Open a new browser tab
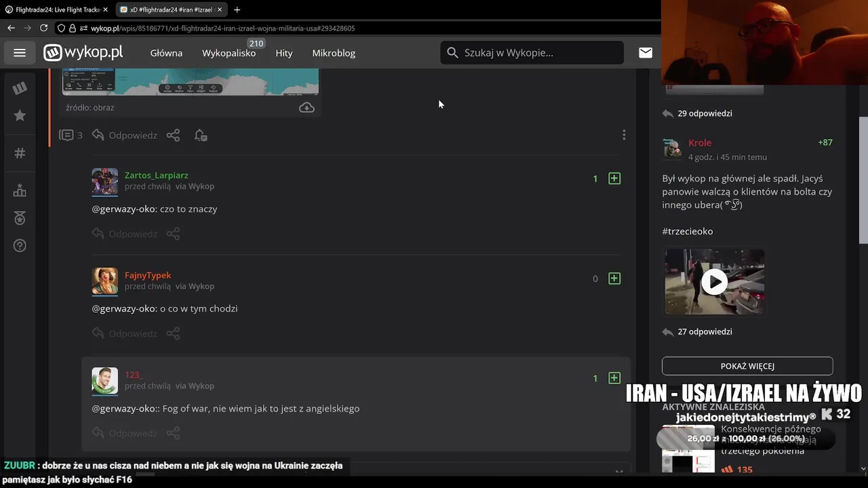The image size is (868, 488). [x=237, y=9]
